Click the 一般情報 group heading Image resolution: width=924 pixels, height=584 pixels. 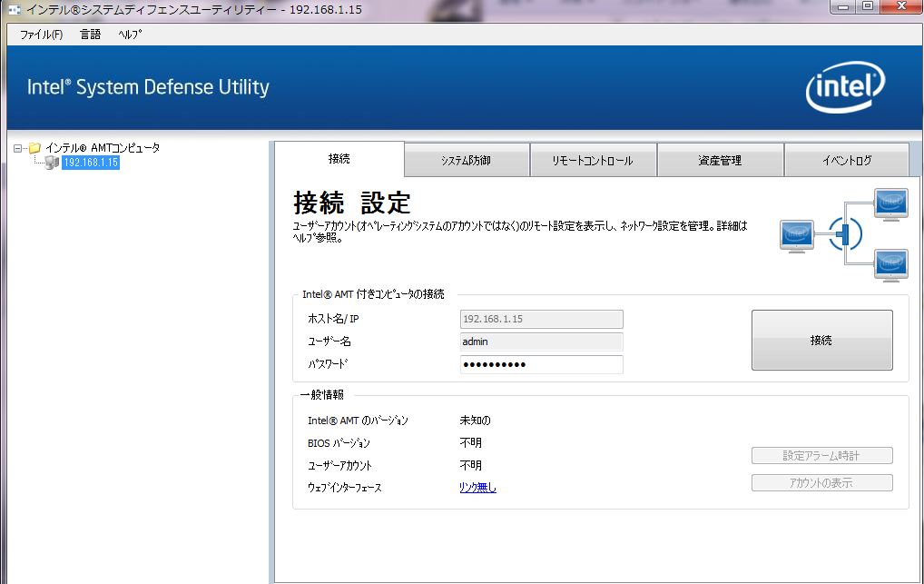[x=322, y=395]
